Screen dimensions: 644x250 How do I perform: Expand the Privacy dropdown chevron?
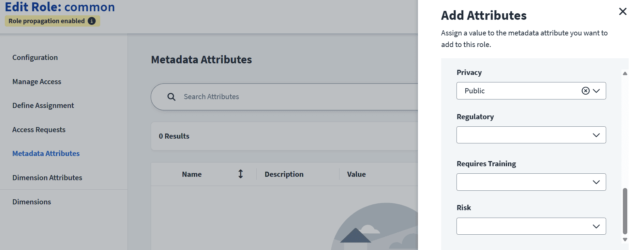click(596, 91)
